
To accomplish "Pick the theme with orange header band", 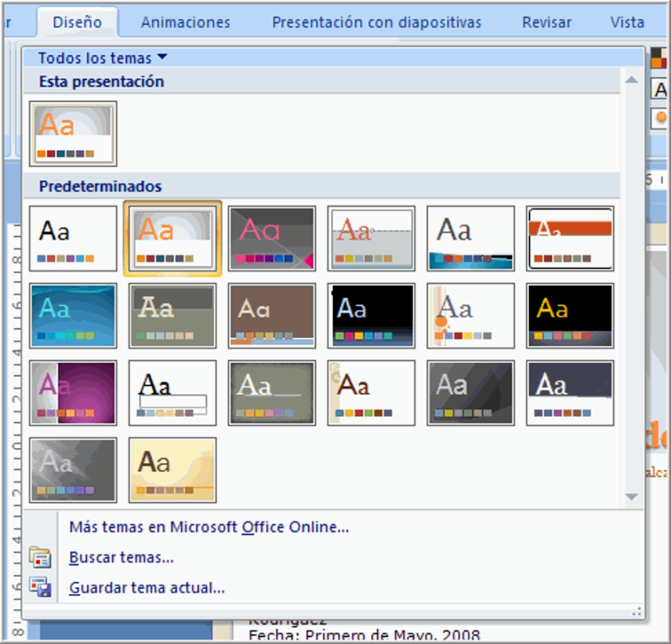I will coord(570,239).
